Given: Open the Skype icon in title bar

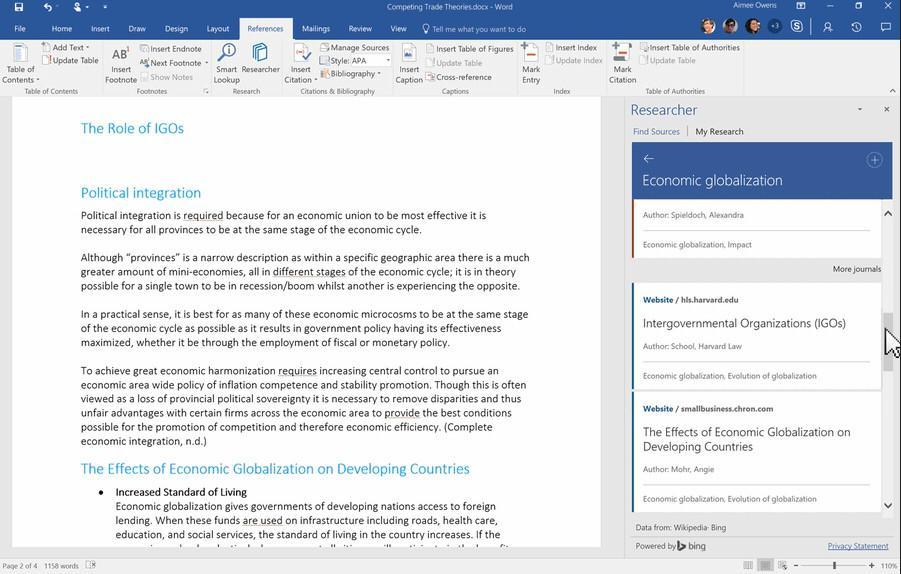Looking at the screenshot, I should [796, 26].
